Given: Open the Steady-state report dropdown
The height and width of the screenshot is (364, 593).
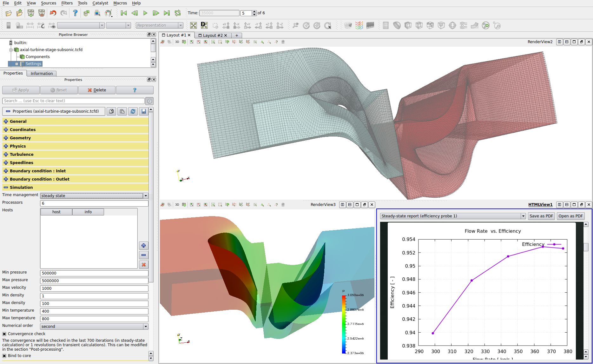Looking at the screenshot, I should 453,216.
